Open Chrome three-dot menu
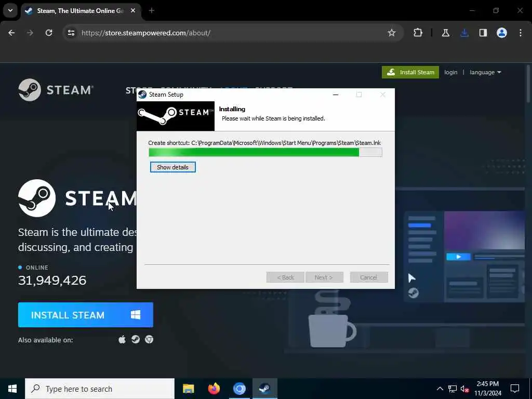 point(521,33)
